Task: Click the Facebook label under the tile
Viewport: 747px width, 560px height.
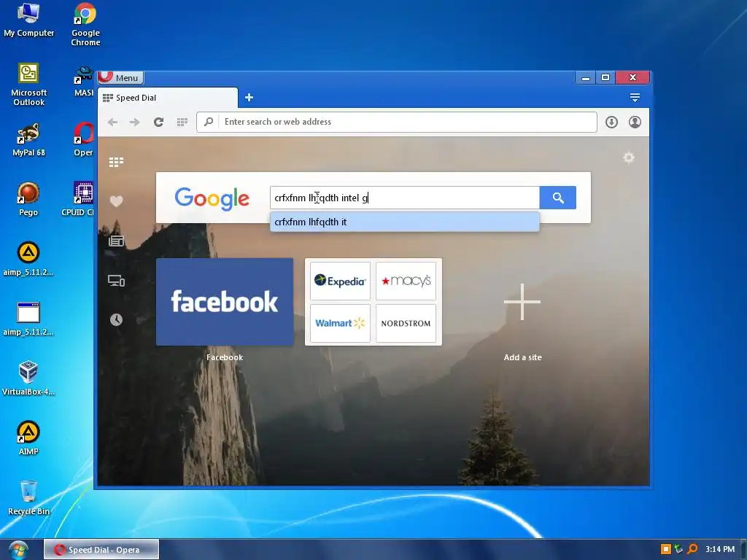Action: coord(225,357)
